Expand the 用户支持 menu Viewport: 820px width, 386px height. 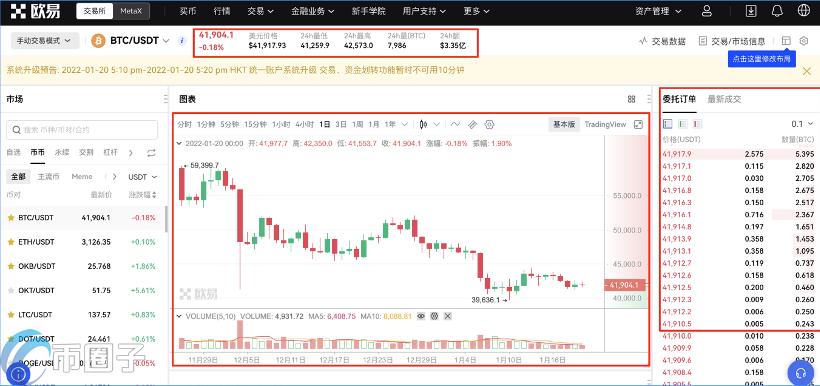point(425,11)
